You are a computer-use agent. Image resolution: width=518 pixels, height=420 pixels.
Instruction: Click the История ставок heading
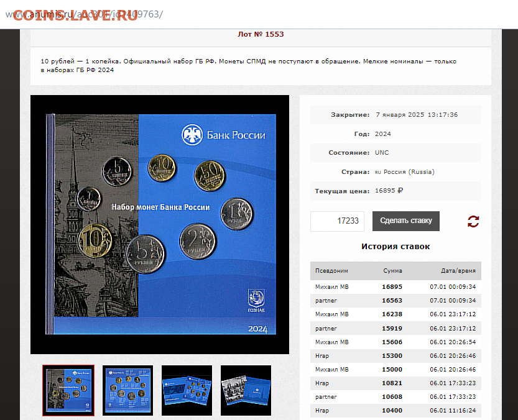pyautogui.click(x=395, y=246)
